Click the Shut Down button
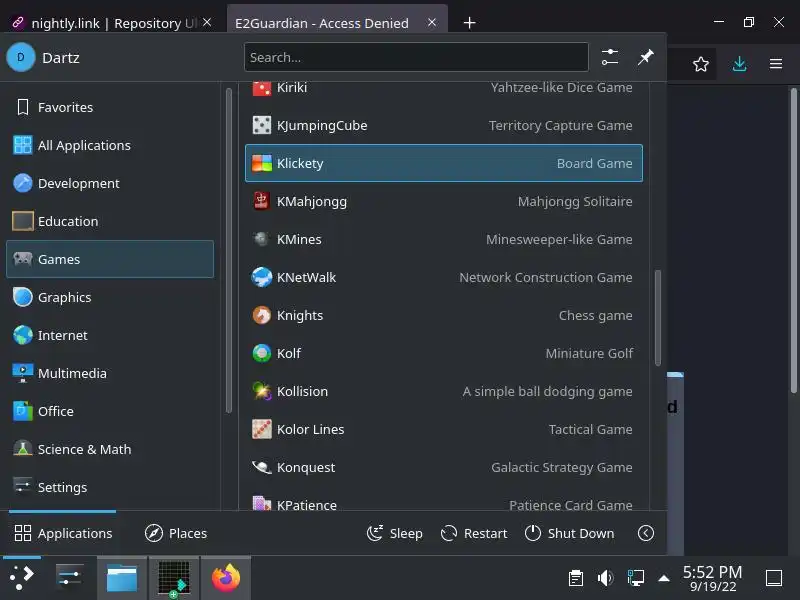800x600 pixels. [569, 533]
